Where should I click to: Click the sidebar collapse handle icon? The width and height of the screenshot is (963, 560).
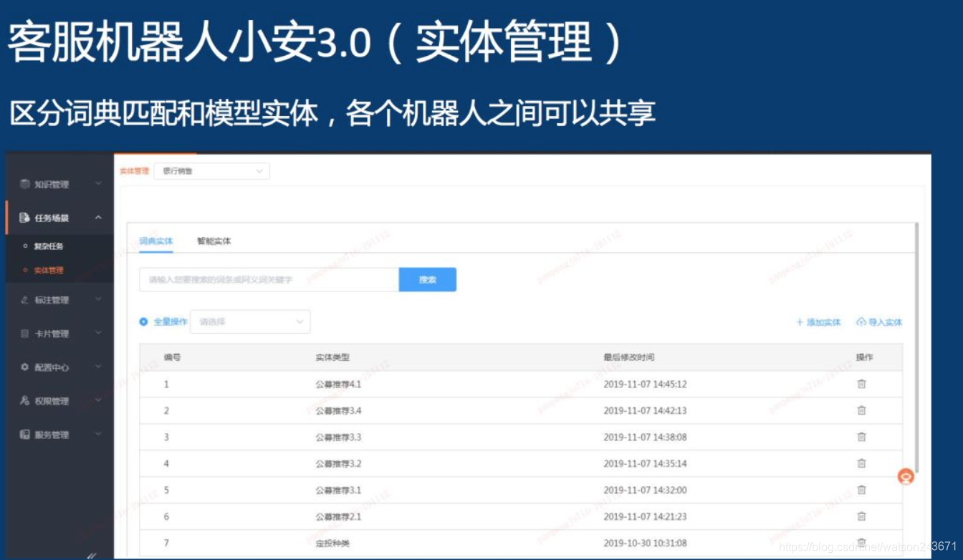92,554
